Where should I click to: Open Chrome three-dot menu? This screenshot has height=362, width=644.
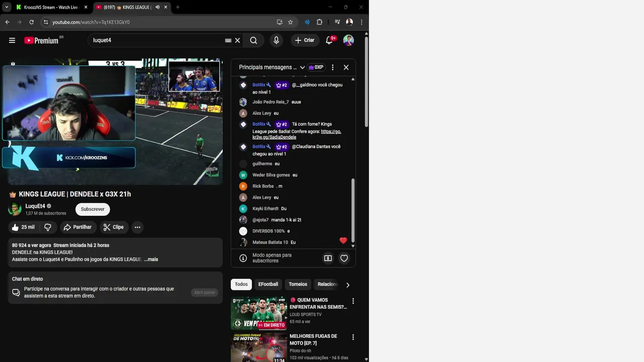tap(361, 22)
